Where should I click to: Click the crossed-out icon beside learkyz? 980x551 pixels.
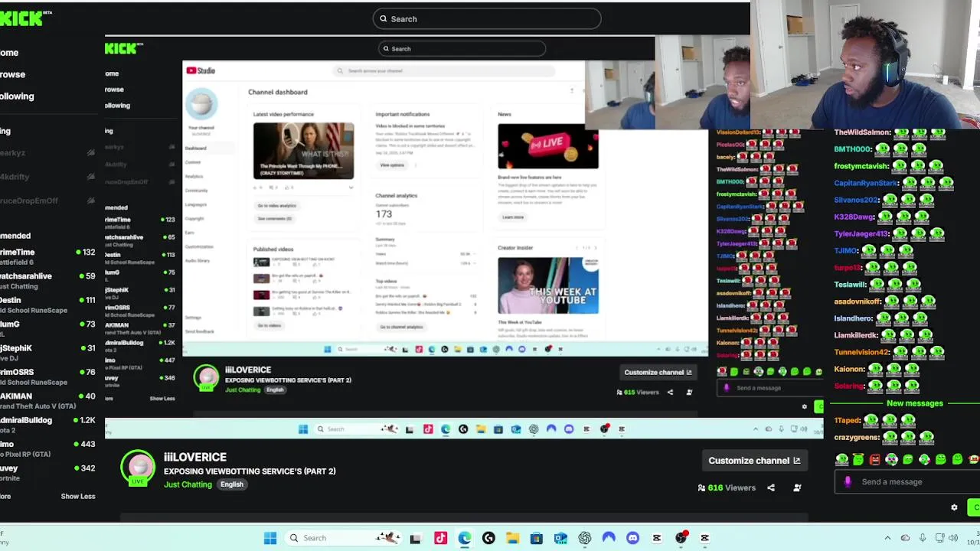pos(90,152)
